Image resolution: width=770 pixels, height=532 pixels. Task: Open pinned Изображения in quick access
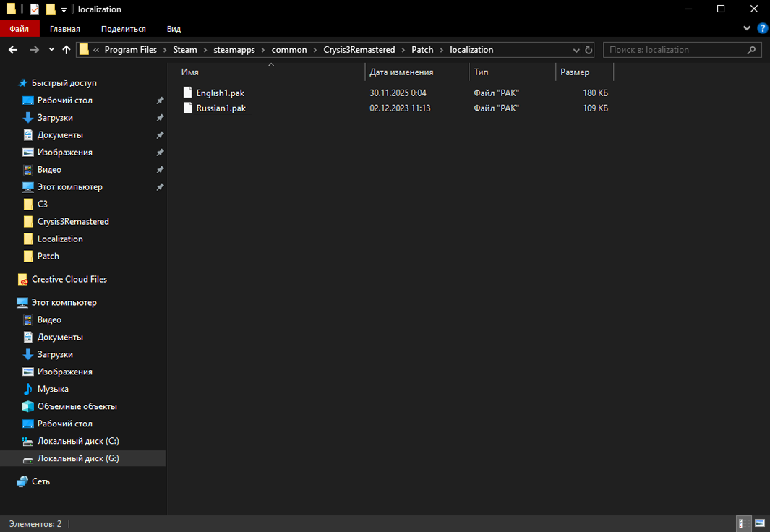[65, 152]
